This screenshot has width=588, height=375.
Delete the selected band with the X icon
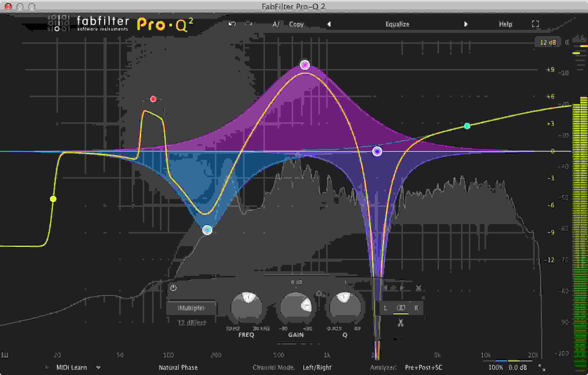pos(418,288)
